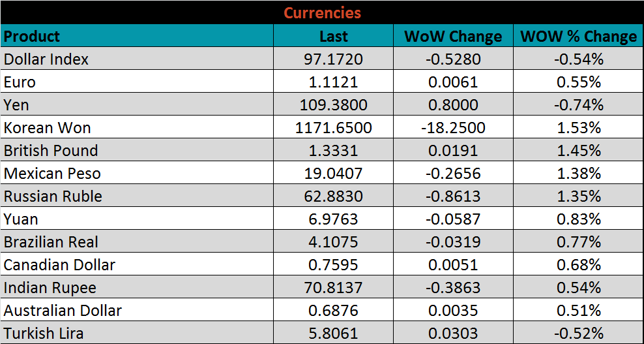The image size is (644, 344).
Task: Select the Dollar Index row label
Action: point(46,59)
